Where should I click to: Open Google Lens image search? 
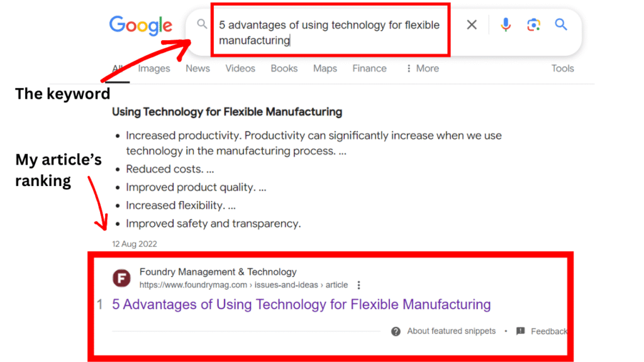tap(533, 25)
